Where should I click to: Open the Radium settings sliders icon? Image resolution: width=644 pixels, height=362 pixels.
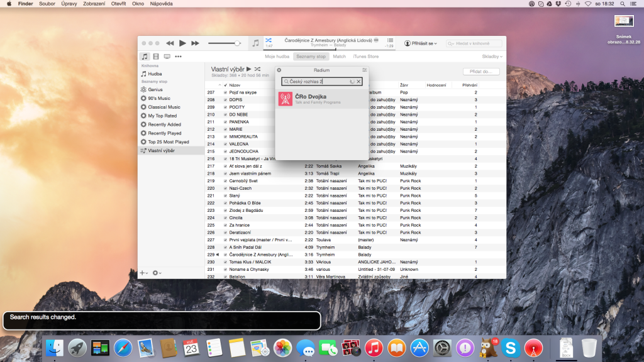(x=364, y=70)
